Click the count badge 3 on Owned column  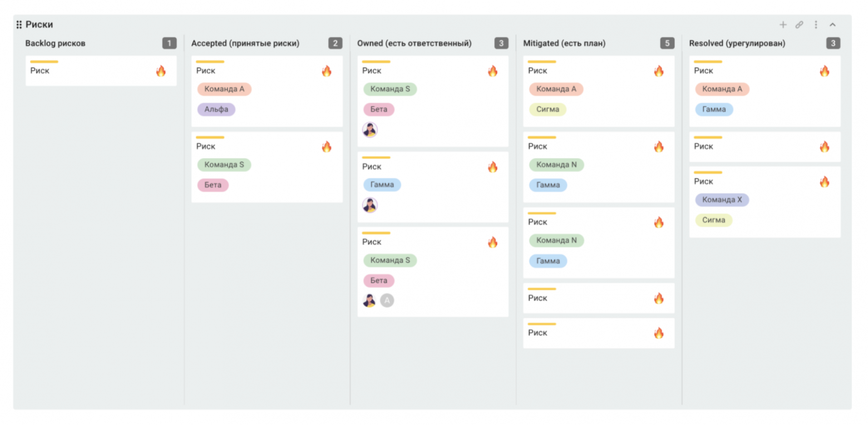click(501, 43)
